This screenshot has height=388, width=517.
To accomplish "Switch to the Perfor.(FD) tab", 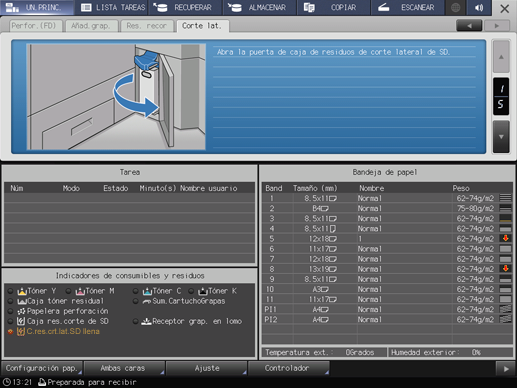I will tap(36, 26).
